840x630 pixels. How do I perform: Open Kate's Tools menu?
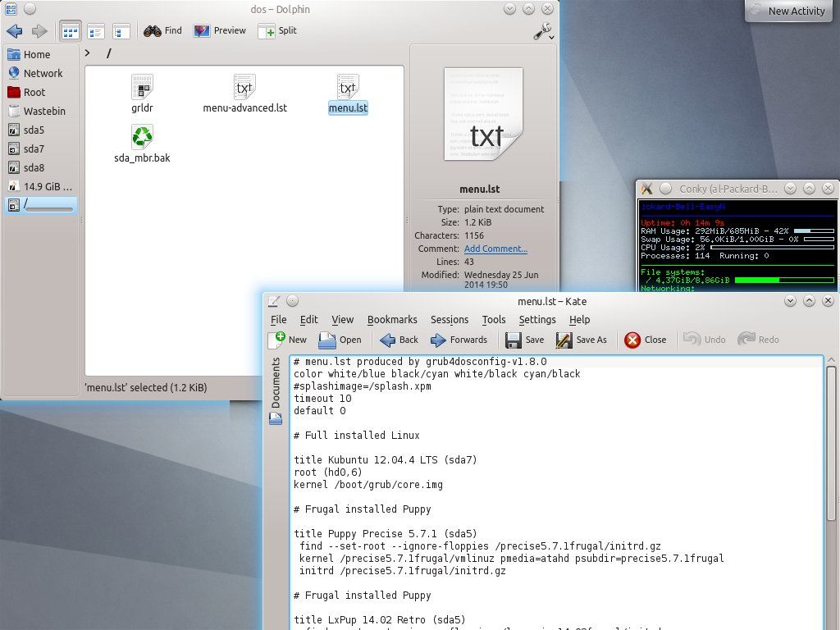[493, 320]
